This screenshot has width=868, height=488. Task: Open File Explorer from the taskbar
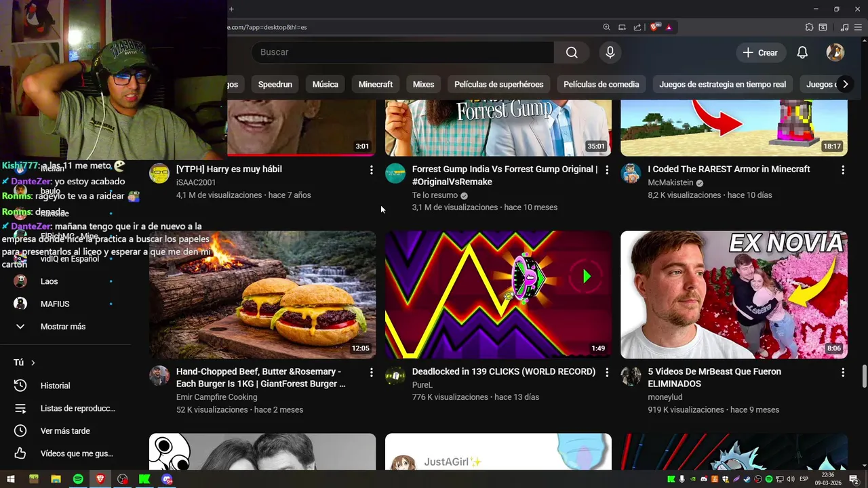[x=56, y=479]
